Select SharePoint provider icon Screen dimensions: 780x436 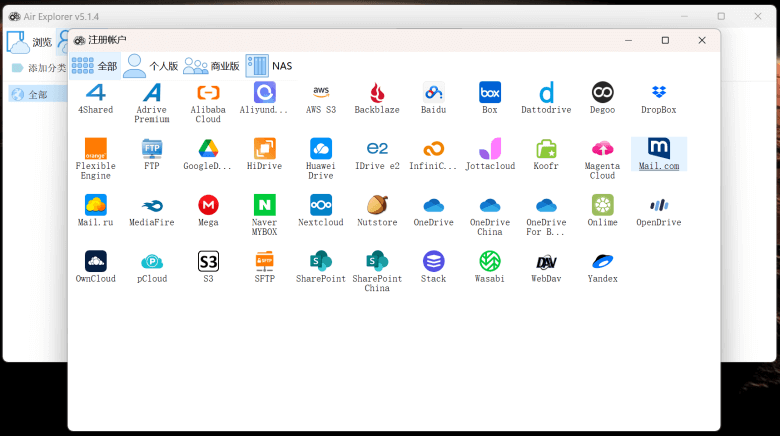point(321,261)
